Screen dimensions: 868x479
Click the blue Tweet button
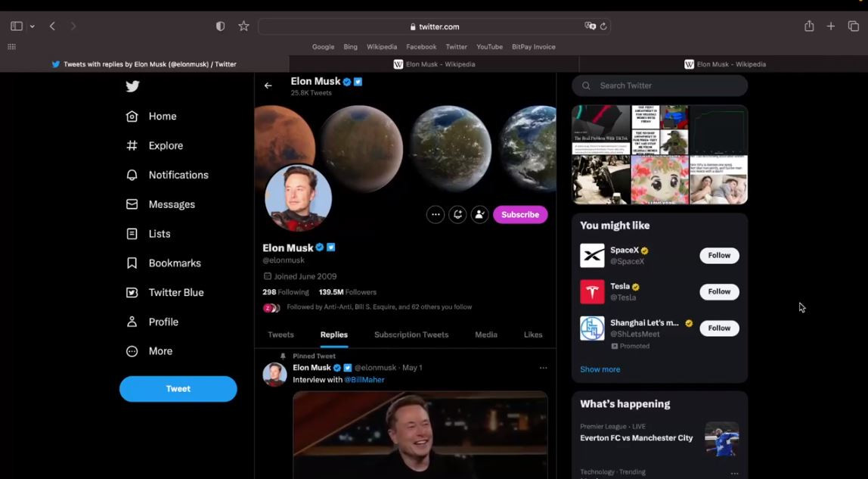(x=178, y=389)
